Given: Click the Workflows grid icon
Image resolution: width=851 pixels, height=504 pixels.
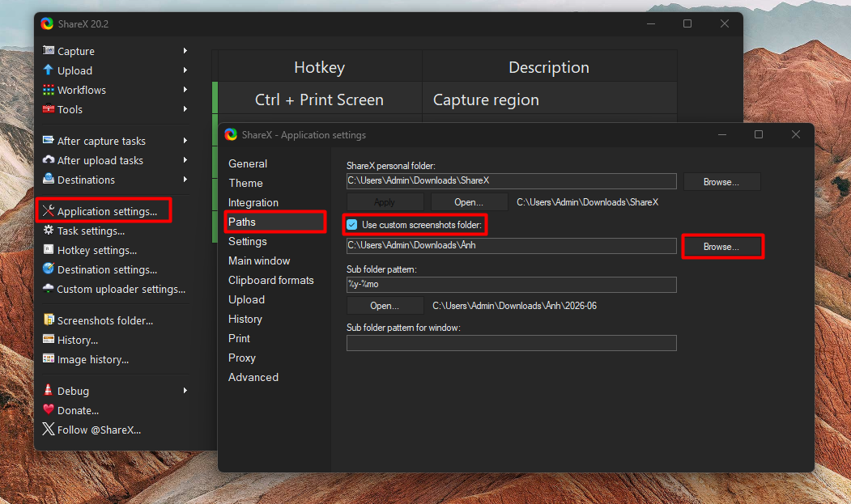Looking at the screenshot, I should pos(49,90).
